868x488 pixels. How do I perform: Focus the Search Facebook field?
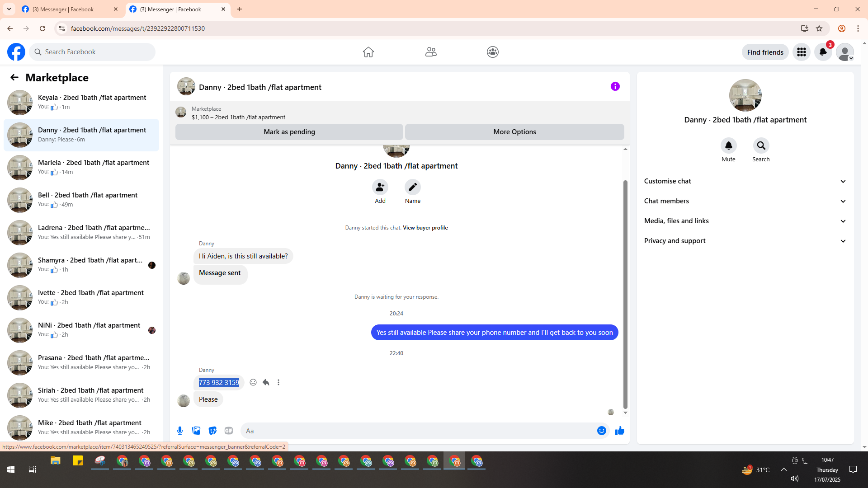pos(93,52)
